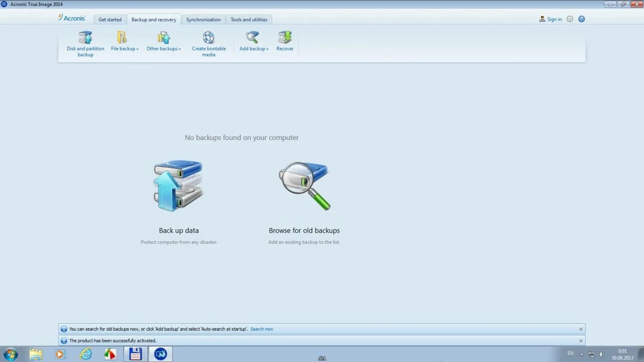Switch to the Get started tab
Image resolution: width=644 pixels, height=362 pixels.
110,20
